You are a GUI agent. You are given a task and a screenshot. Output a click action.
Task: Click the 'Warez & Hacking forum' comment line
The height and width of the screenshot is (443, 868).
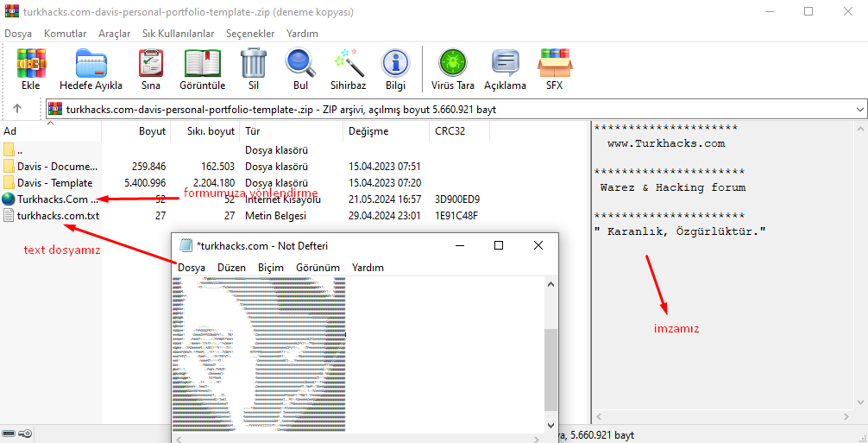(x=673, y=187)
